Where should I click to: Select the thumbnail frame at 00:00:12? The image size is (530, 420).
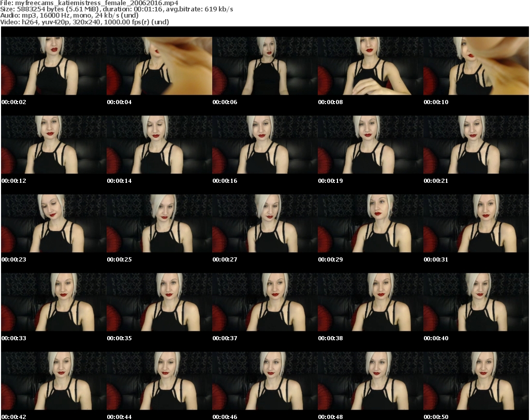tap(54, 144)
